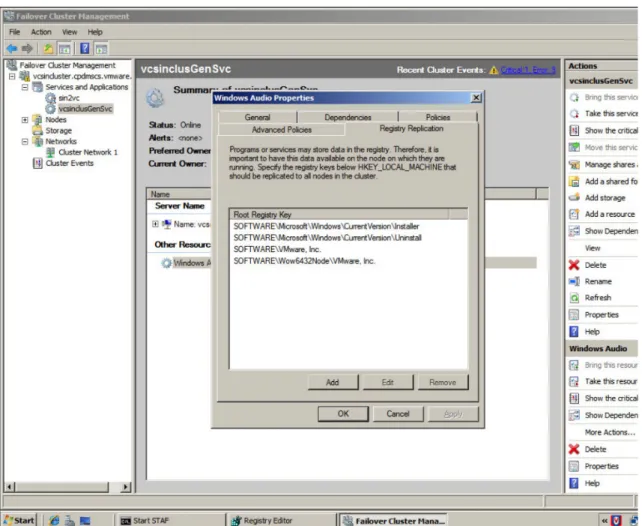
Task: Click Cancel in the properties dialog
Action: click(x=398, y=414)
